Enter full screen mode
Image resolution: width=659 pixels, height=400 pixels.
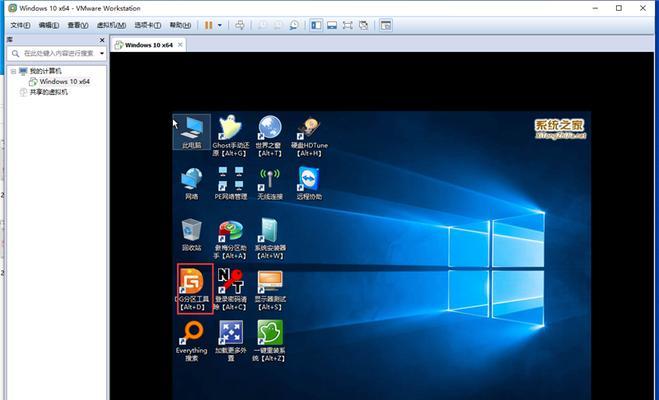(348, 25)
